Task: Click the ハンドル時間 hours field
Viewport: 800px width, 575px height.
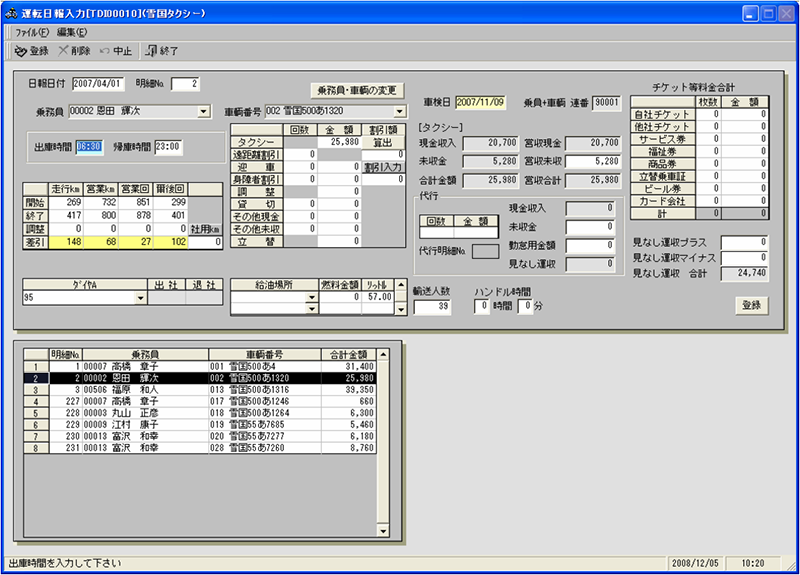Action: (482, 306)
